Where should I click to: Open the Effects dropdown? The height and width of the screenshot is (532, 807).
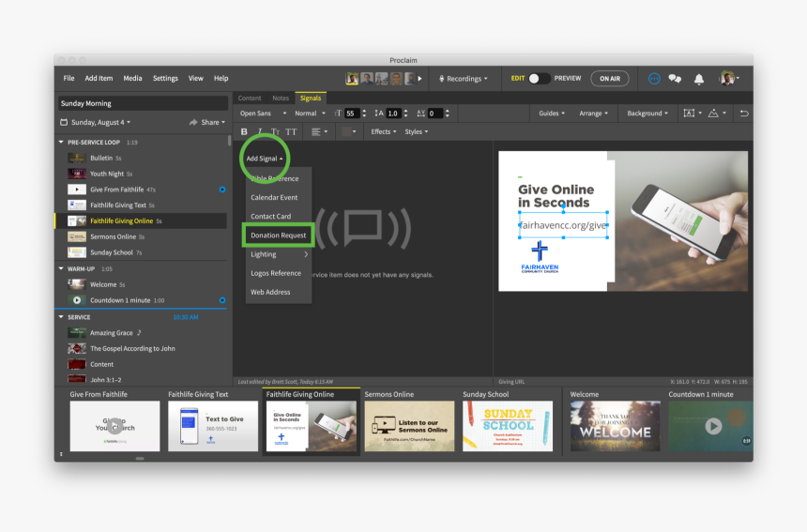click(384, 131)
